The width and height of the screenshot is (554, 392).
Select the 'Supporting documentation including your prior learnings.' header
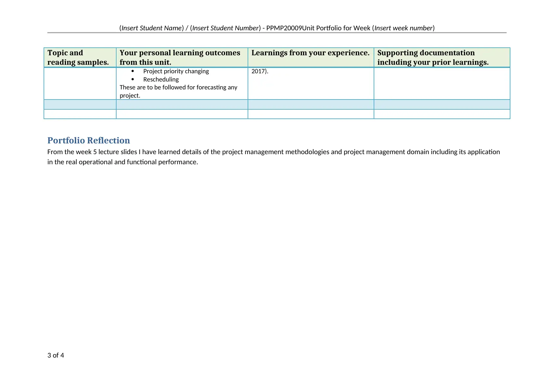(442, 57)
